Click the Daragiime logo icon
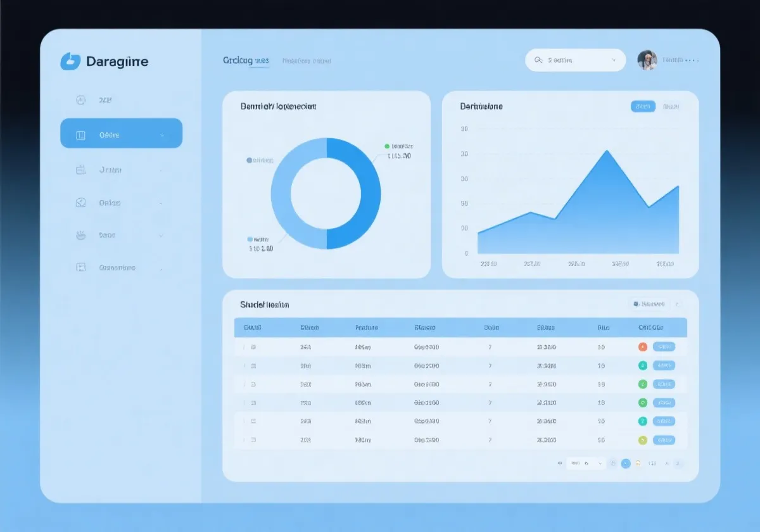 point(70,61)
